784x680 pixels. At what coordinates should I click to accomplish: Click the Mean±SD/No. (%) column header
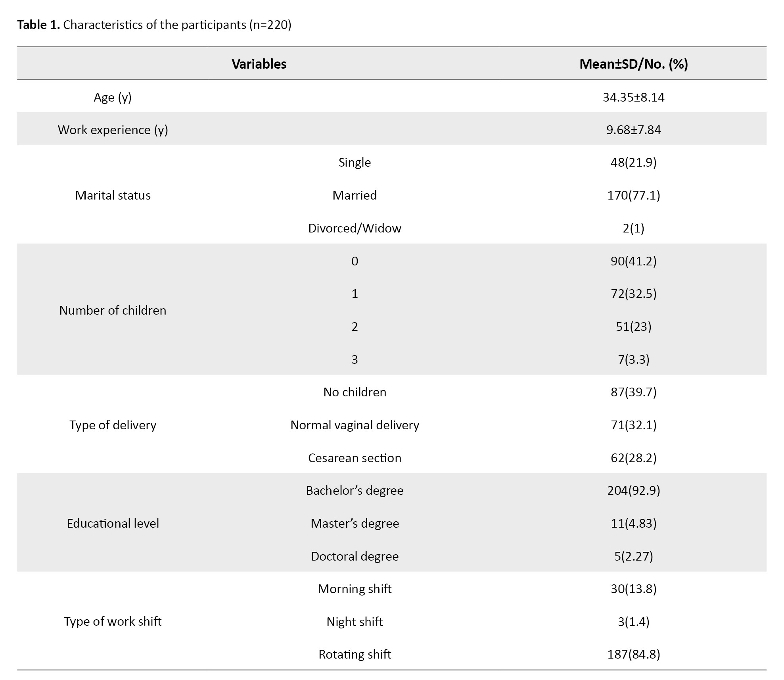point(633,64)
